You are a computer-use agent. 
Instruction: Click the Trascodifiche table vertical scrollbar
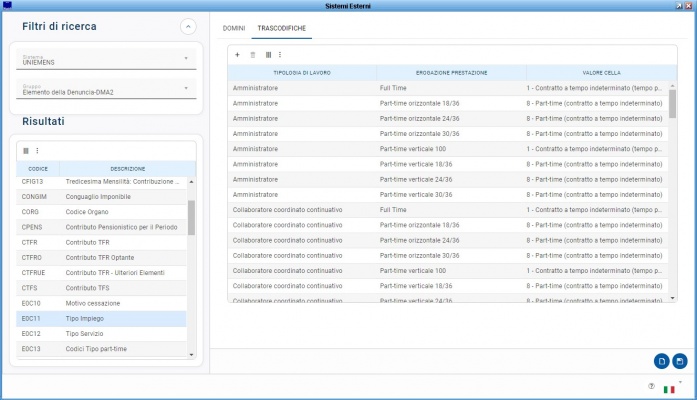[x=672, y=105]
